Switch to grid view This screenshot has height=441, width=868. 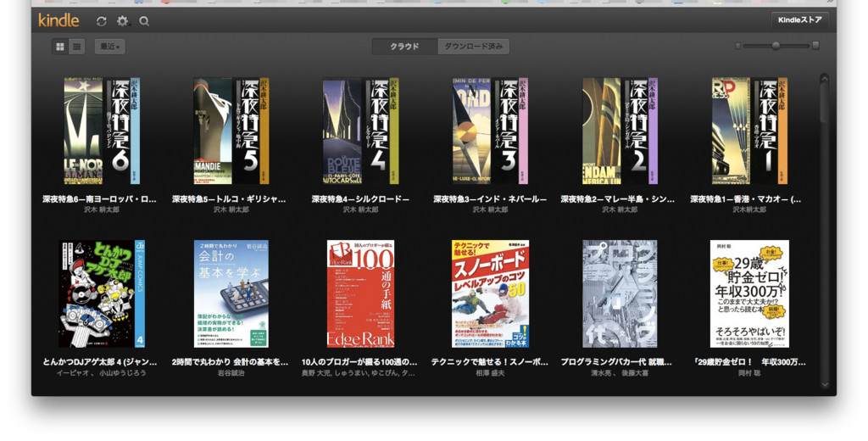click(60, 47)
